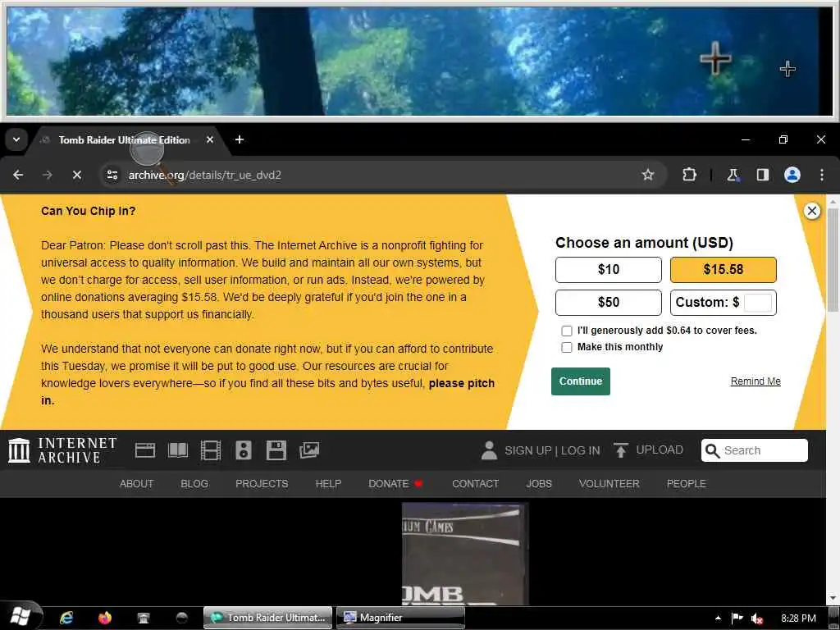
Task: Switch to Magnifier taskbar window
Action: (x=400, y=618)
